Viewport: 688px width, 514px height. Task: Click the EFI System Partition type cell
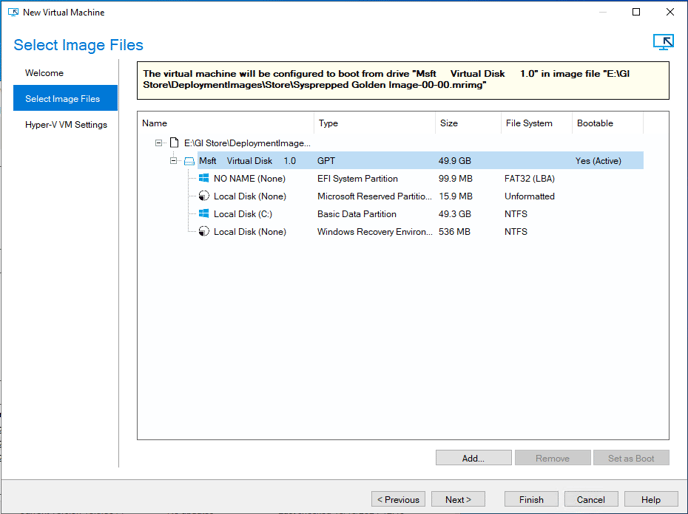point(358,179)
